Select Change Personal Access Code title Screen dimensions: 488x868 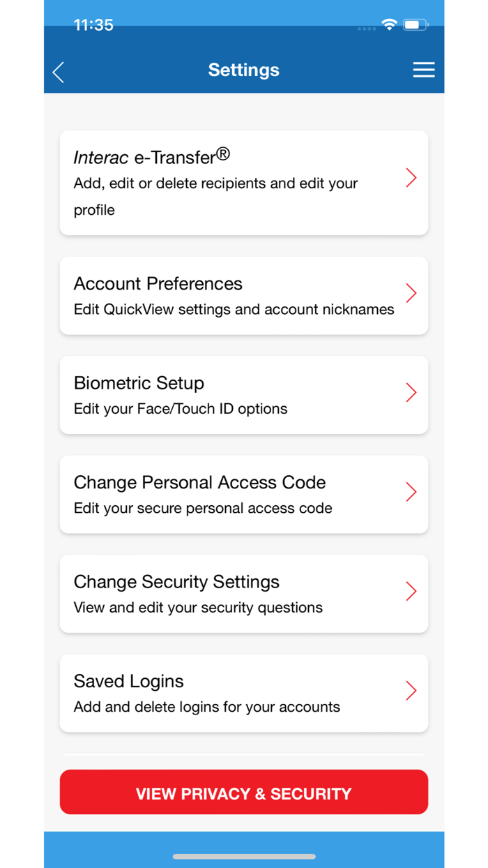(x=199, y=482)
